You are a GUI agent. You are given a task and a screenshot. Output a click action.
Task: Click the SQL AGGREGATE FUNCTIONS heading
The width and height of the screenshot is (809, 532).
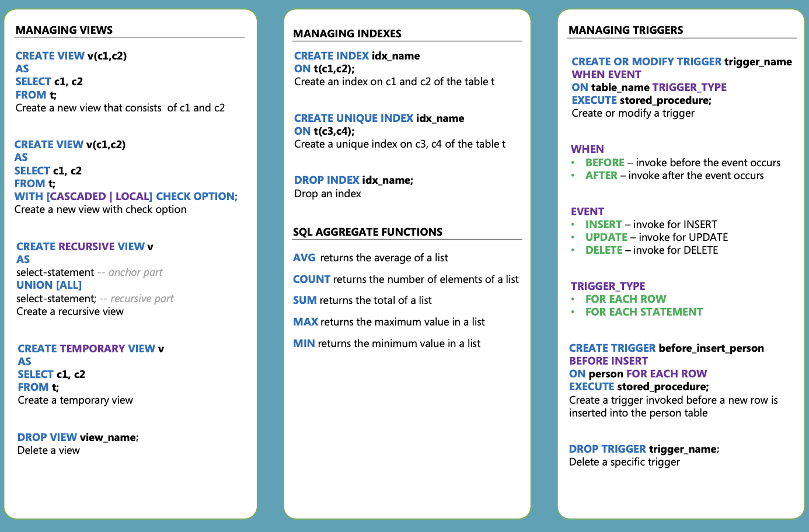[367, 232]
